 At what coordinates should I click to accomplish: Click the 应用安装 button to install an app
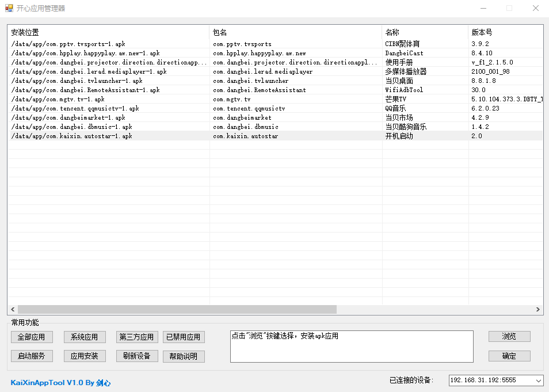(84, 356)
